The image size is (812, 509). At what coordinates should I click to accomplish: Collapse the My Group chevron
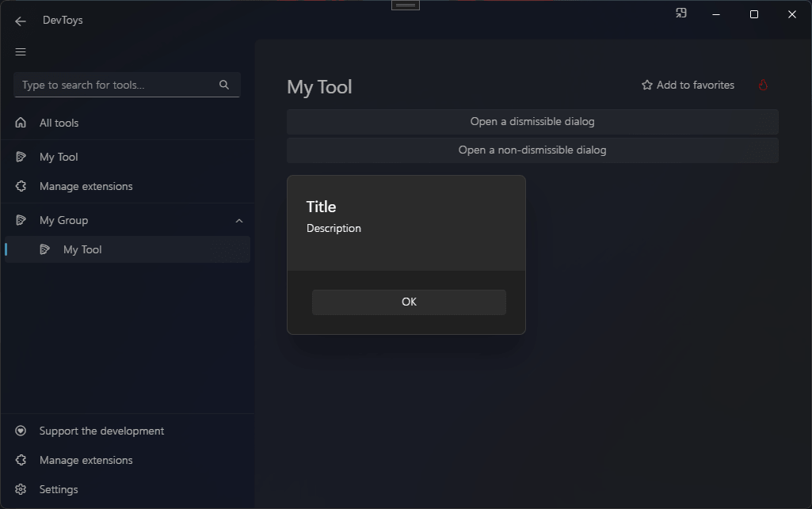[239, 221]
